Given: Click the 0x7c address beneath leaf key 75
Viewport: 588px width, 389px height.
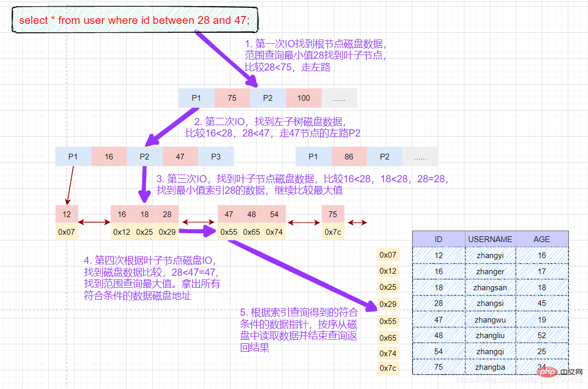Looking at the screenshot, I should coord(332,232).
